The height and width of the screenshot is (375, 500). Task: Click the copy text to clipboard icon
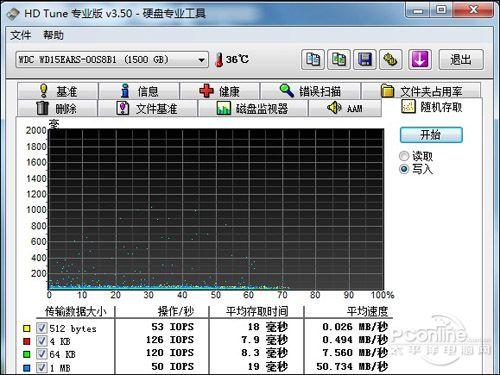point(313,60)
